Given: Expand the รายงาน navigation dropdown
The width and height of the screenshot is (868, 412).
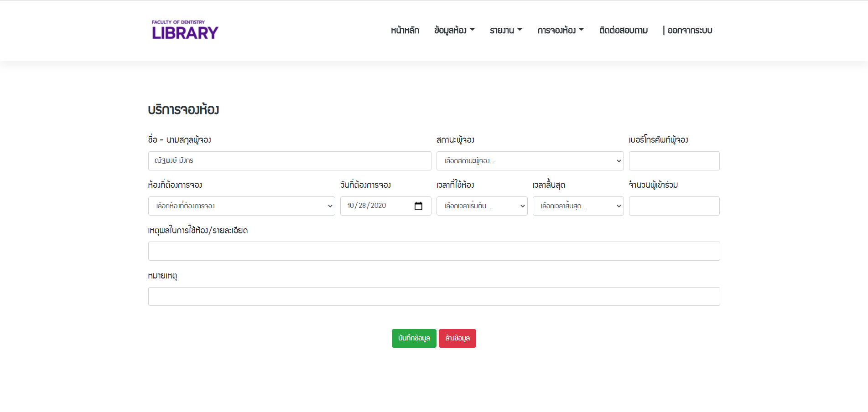Looking at the screenshot, I should pyautogui.click(x=506, y=30).
